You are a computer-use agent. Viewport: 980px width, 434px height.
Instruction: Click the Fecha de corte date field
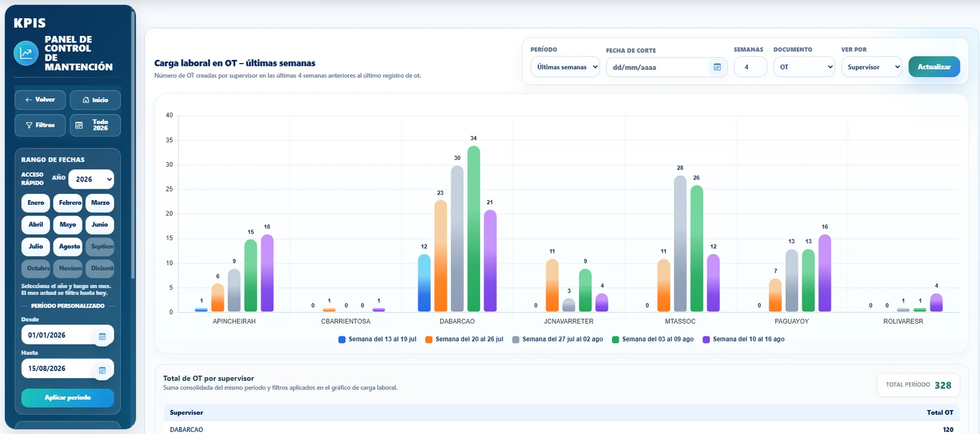[x=666, y=67]
